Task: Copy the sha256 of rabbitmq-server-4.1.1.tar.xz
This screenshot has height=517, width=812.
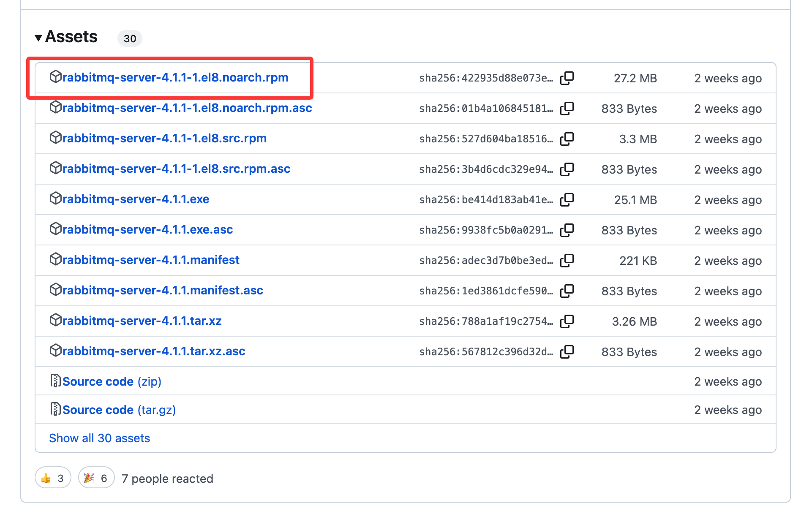Action: pos(567,321)
